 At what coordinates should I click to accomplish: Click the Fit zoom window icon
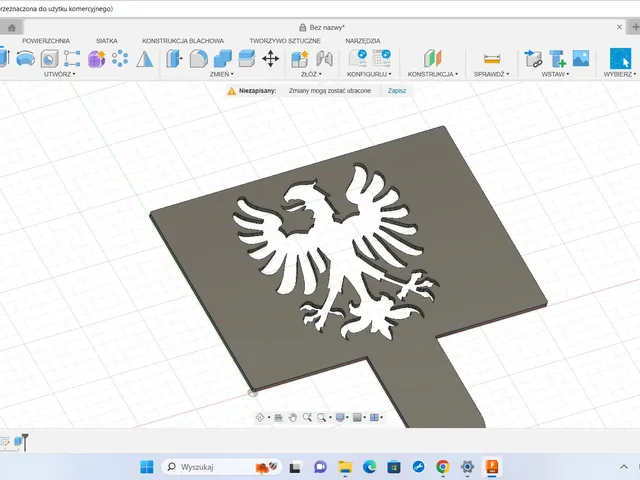tap(321, 417)
